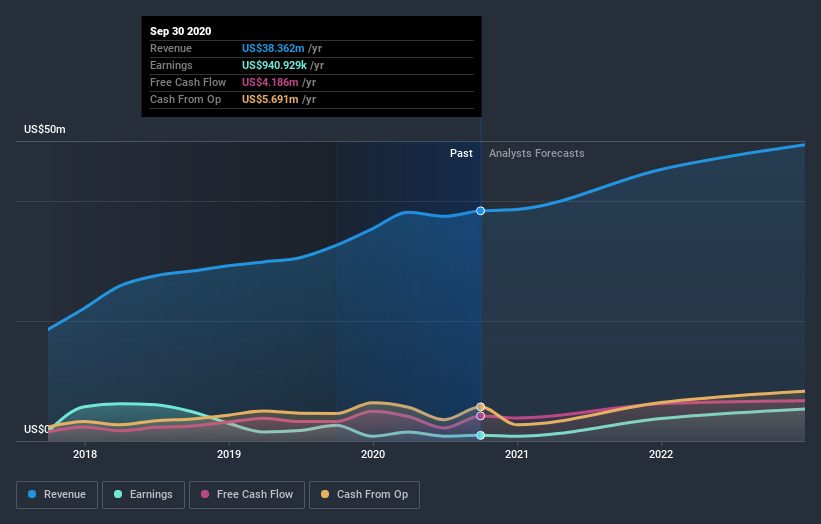Click the Cash From Op data point marker
The height and width of the screenshot is (524, 821).
pyautogui.click(x=480, y=407)
